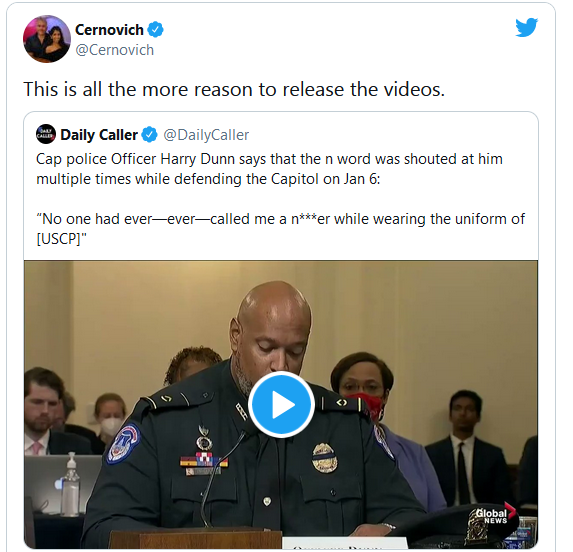The height and width of the screenshot is (552, 573).
Task: Click Daily Caller's verified checkmark badge
Action: 149,134
